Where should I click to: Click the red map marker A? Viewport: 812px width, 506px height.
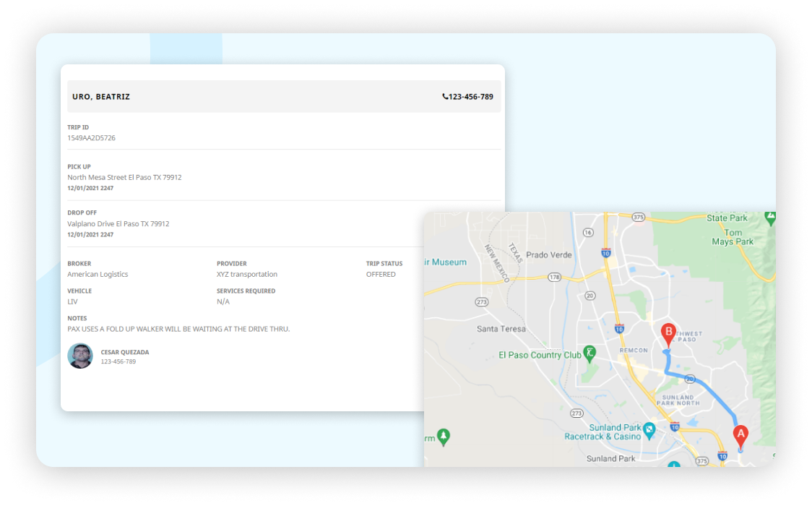point(740,435)
